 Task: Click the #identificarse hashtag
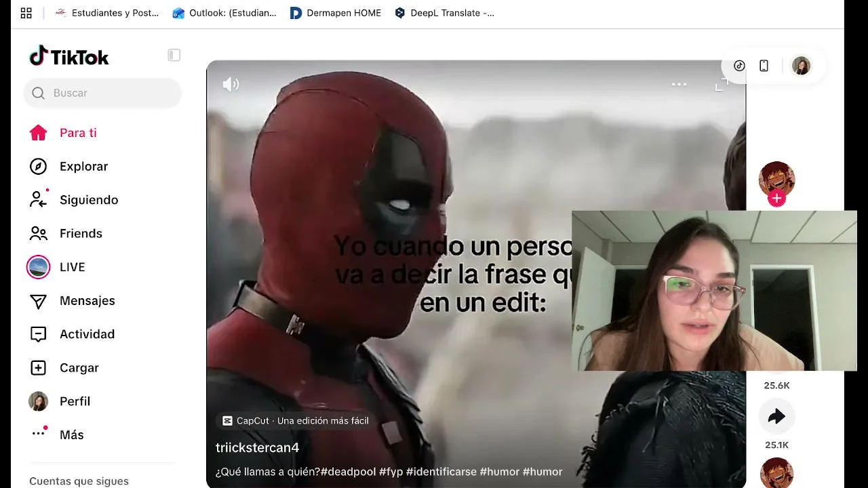click(441, 472)
